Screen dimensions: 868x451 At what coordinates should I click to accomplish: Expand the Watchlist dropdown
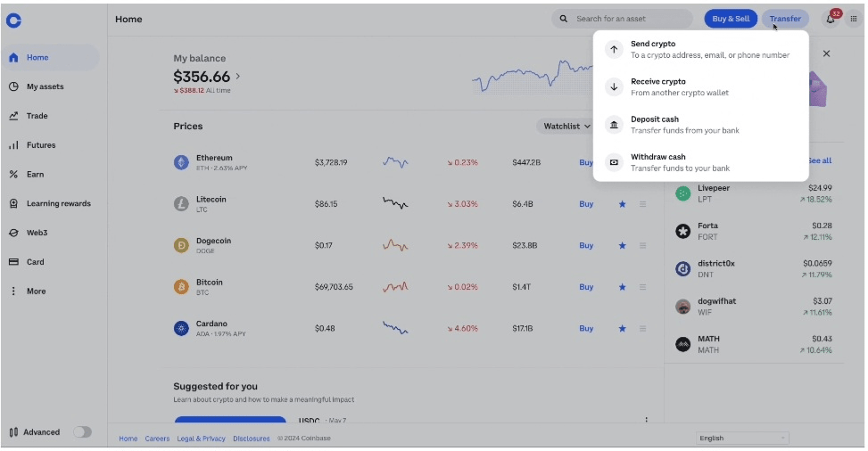(567, 127)
